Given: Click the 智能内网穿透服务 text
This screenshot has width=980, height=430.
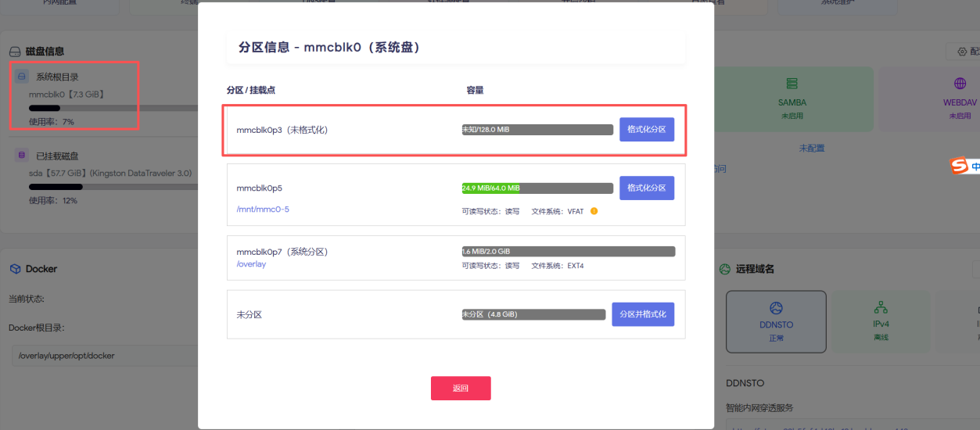Looking at the screenshot, I should click(x=760, y=407).
